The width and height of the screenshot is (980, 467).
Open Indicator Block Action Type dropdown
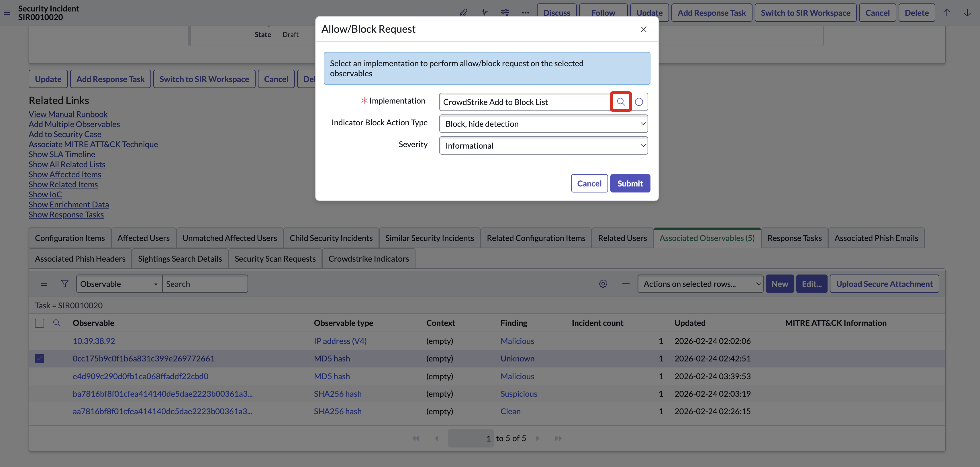pyautogui.click(x=543, y=124)
